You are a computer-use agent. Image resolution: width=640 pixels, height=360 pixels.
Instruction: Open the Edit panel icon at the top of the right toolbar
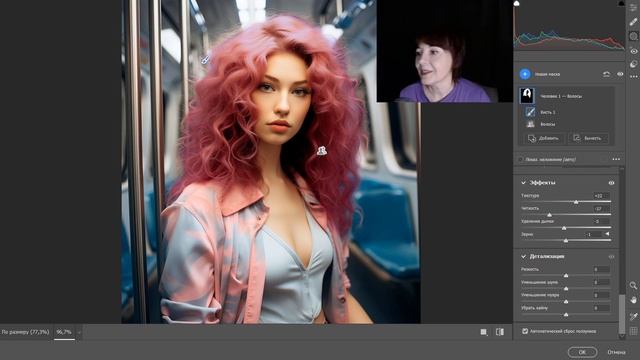[x=633, y=7]
